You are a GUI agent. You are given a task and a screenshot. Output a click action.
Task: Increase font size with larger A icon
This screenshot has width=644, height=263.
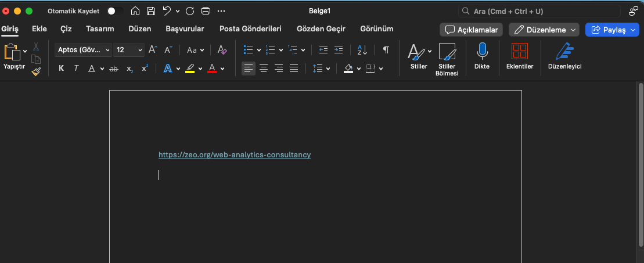pyautogui.click(x=152, y=50)
